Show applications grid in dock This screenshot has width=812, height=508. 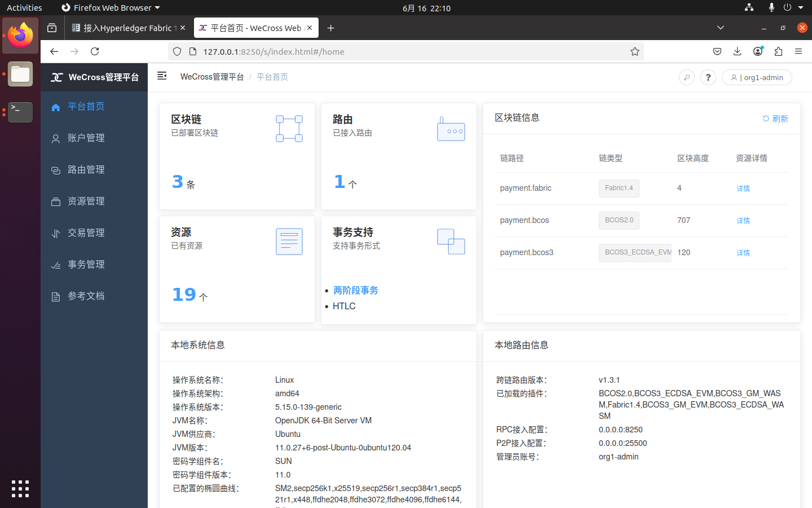[x=20, y=489]
